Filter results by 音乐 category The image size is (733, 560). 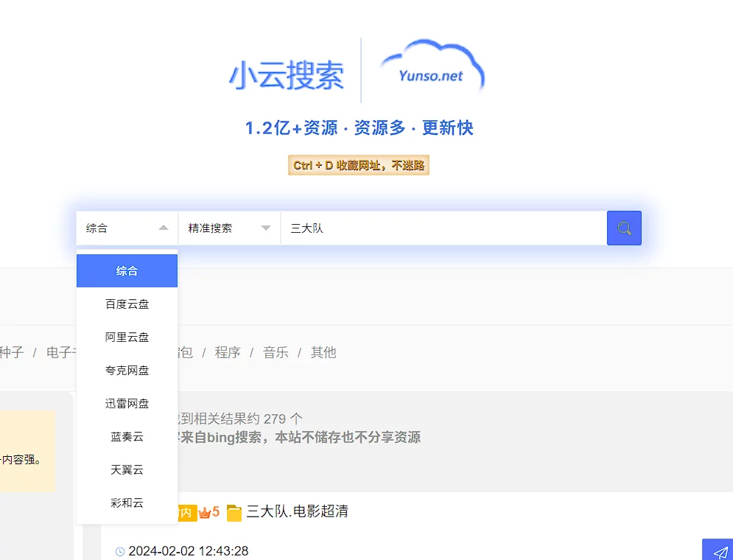(276, 352)
